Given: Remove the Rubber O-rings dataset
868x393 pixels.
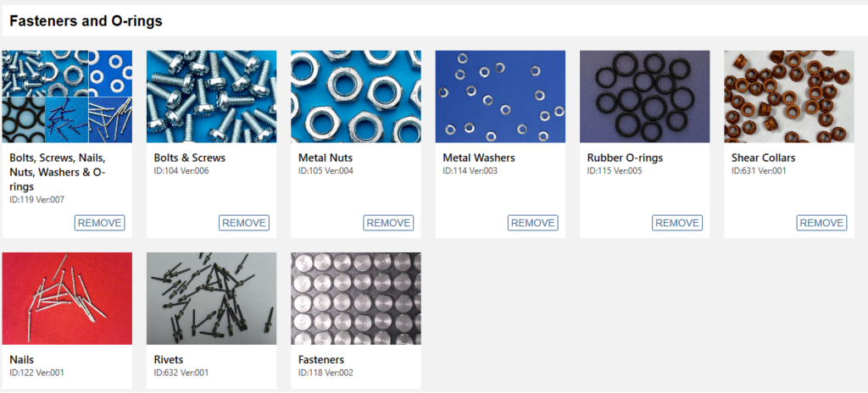Looking at the screenshot, I should pyautogui.click(x=677, y=223).
